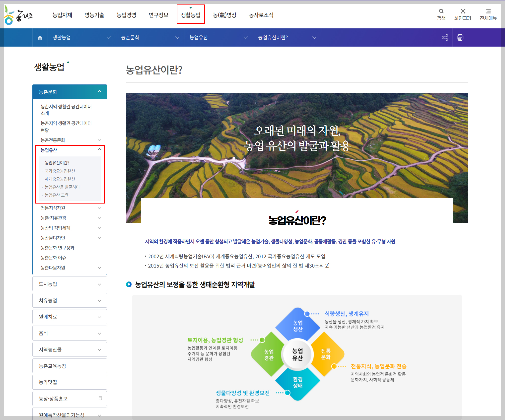505x420 pixels.
Task: Click the '전통지식, 농업문화 전승' diagram label
Action: coord(378,366)
